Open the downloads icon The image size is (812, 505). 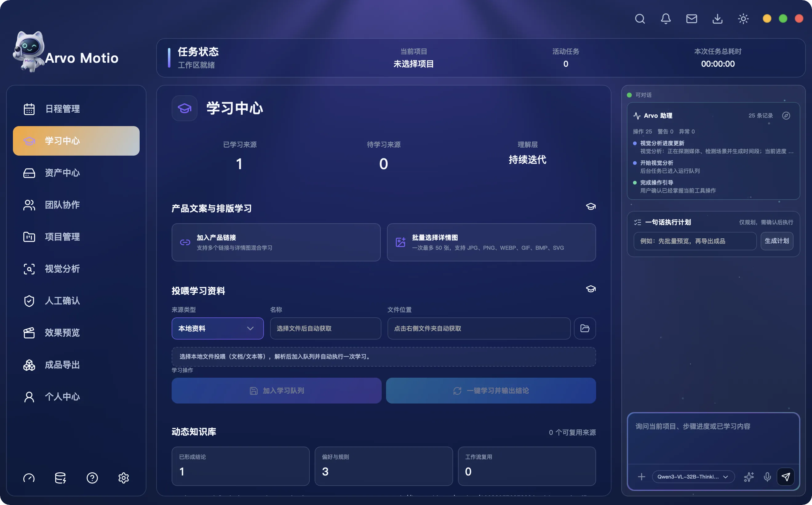coord(717,19)
